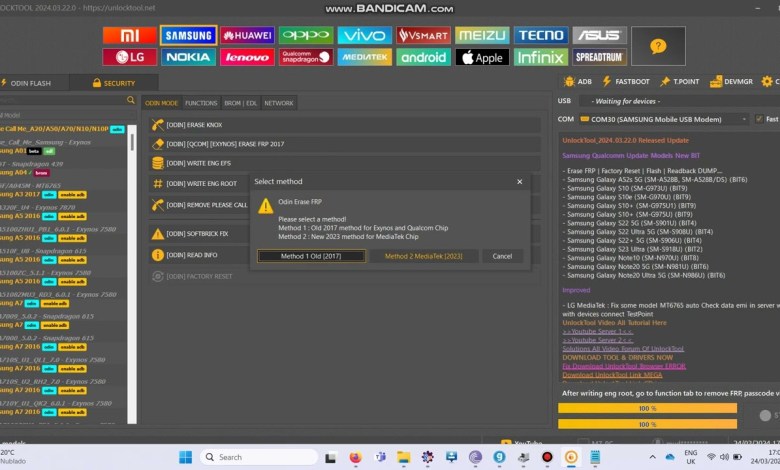
Task: Open the Youtube Server 1 link
Action: pyautogui.click(x=590, y=330)
